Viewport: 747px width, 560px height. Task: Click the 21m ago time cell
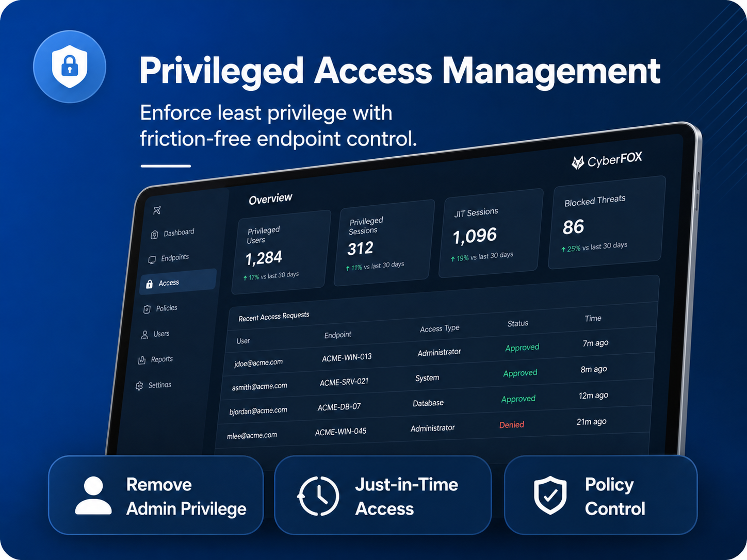(x=591, y=422)
